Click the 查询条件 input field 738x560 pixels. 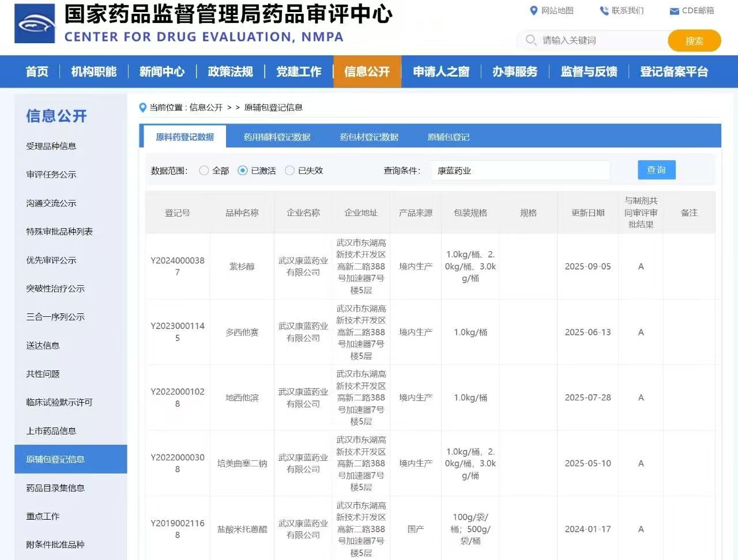pos(521,171)
